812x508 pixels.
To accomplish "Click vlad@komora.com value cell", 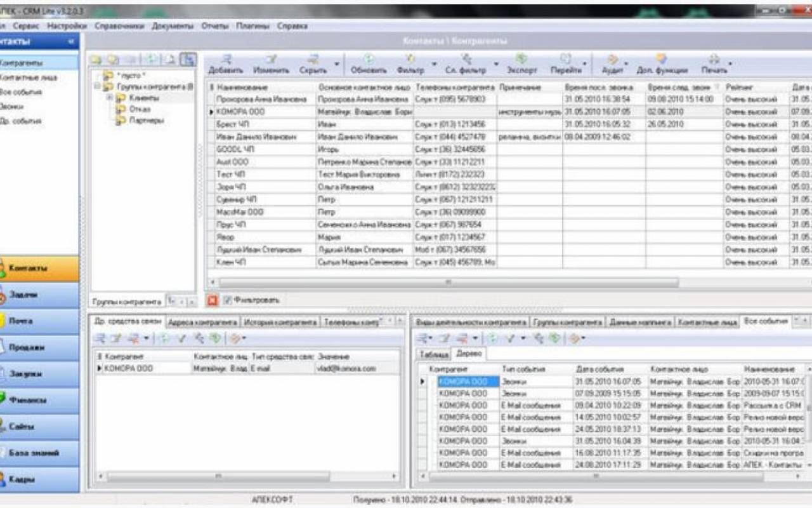I will point(357,368).
